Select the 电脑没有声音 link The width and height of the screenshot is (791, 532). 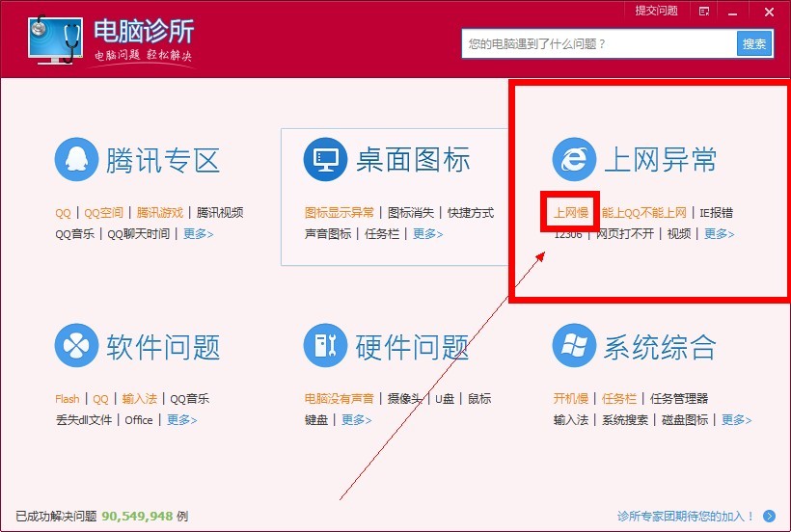[340, 399]
